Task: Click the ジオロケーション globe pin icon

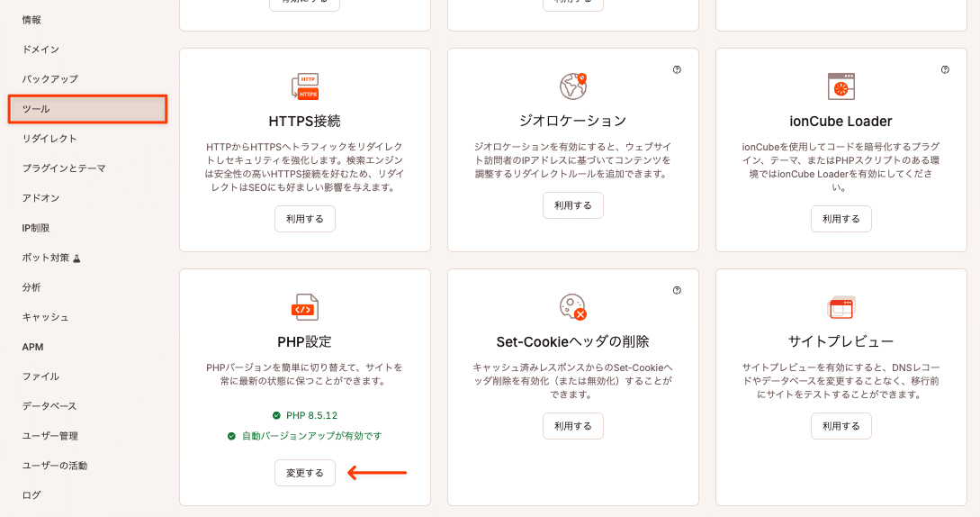Action: pos(573,86)
